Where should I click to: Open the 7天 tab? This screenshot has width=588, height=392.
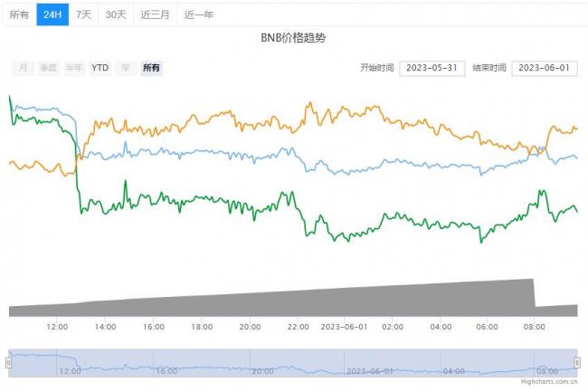(83, 14)
